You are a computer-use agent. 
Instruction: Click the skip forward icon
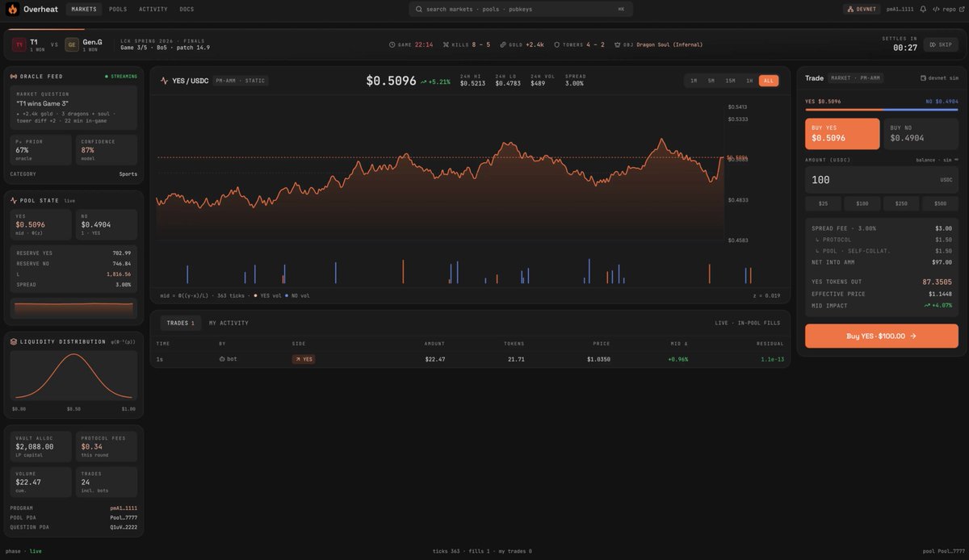tap(933, 45)
